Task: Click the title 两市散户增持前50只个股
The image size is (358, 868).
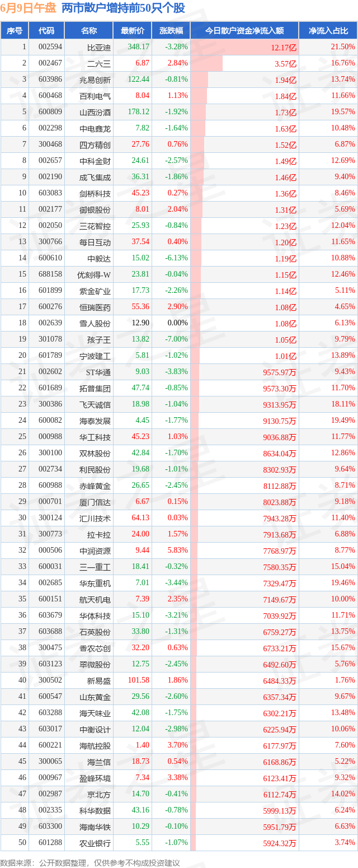Action: [x=123, y=8]
